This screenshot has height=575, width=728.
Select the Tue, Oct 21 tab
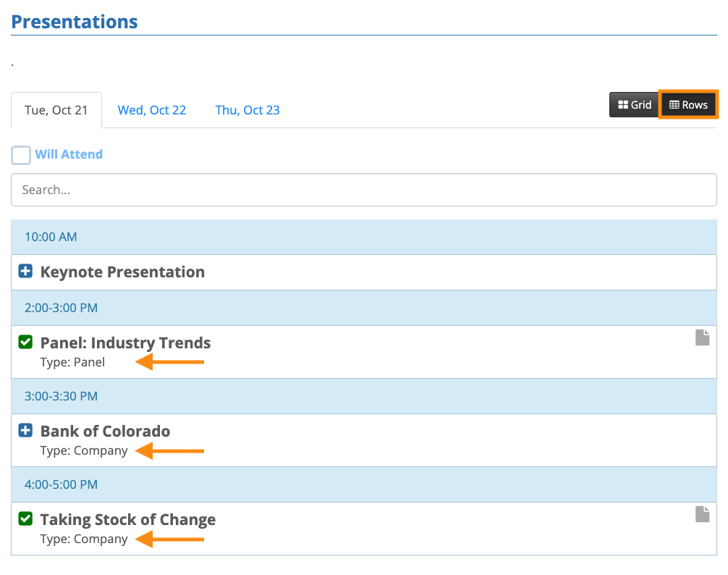pos(56,110)
